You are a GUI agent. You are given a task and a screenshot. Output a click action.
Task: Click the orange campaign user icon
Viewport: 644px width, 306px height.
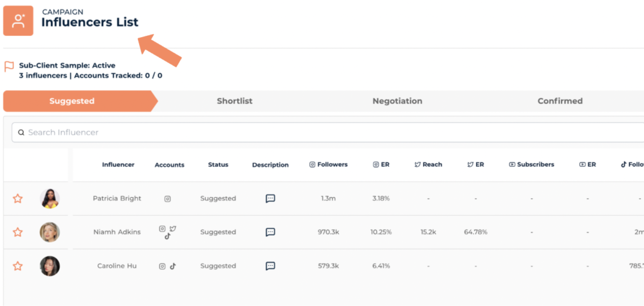click(x=18, y=21)
